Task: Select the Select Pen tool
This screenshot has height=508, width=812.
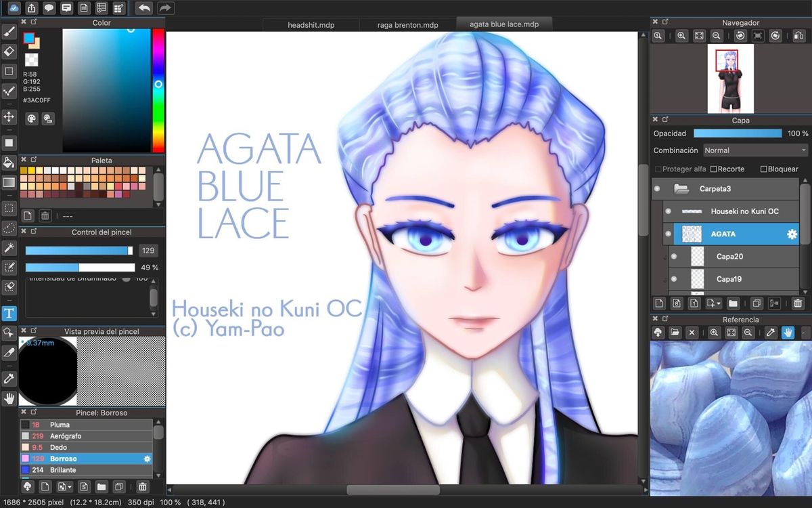Action: (x=9, y=268)
